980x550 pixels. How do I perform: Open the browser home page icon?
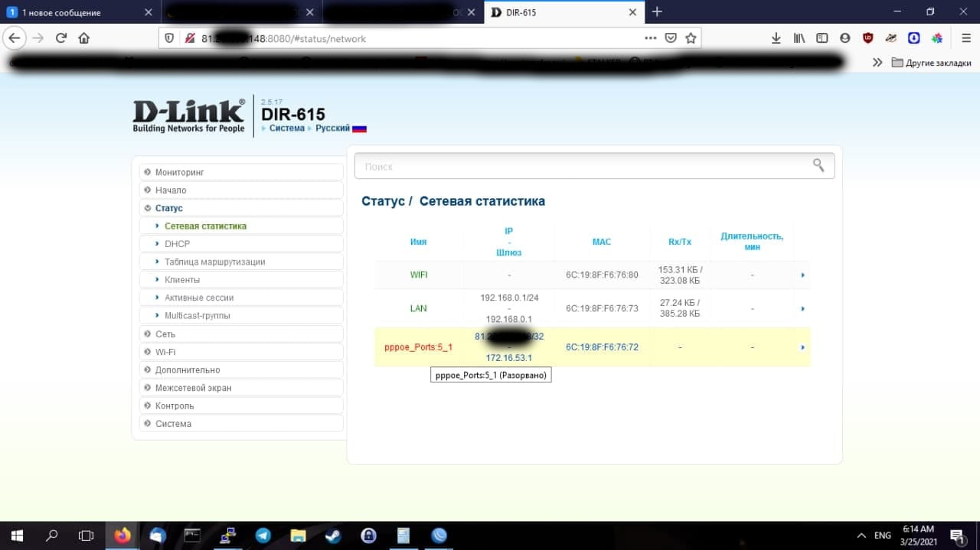pyautogui.click(x=84, y=38)
